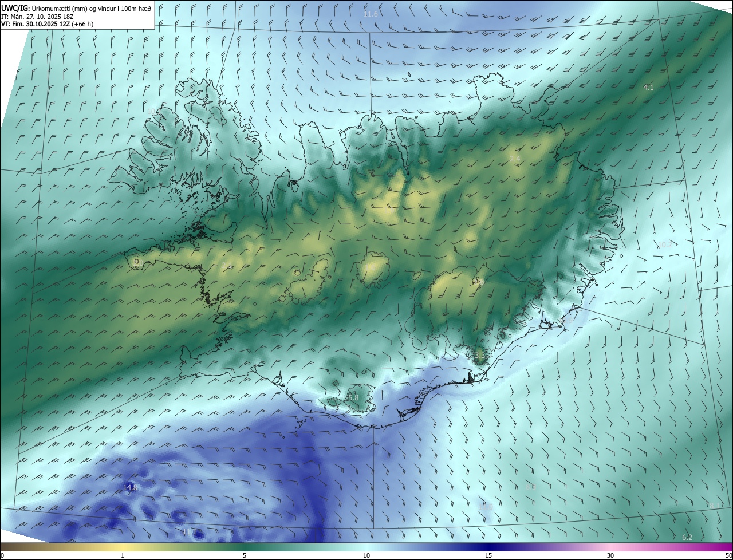Screen dimensions: 733x560
Task: Click the legend tick label 15
Action: [488, 555]
